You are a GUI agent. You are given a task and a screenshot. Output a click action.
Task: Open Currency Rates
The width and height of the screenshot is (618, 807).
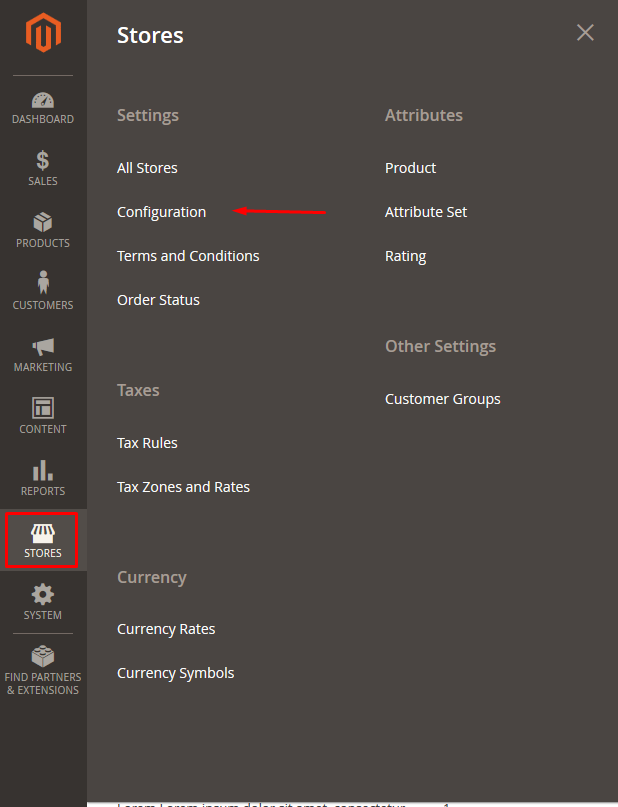click(x=166, y=629)
